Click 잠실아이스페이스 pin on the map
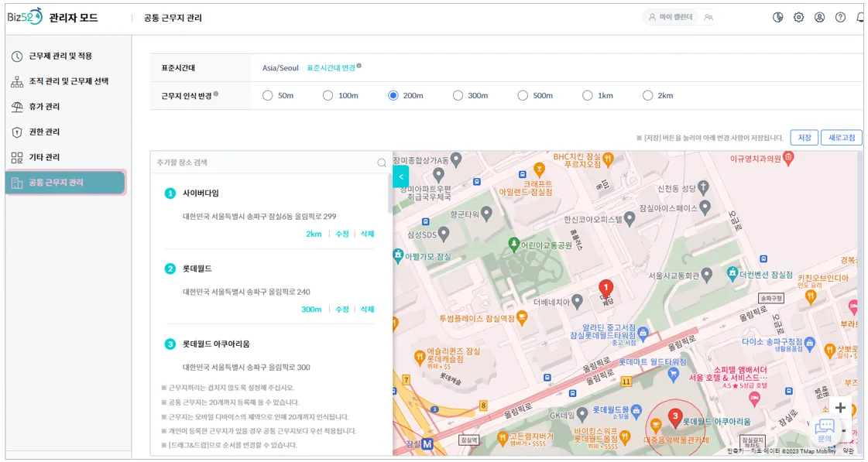The width and height of the screenshot is (868, 462). pyautogui.click(x=705, y=207)
